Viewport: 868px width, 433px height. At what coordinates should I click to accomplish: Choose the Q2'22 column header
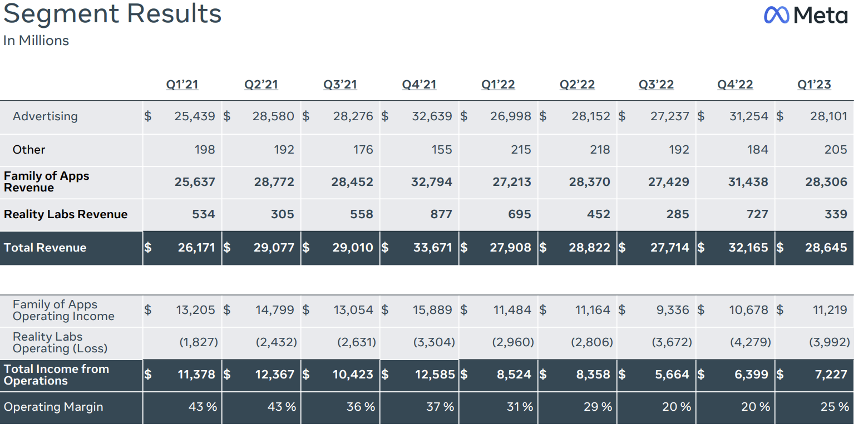(x=577, y=85)
